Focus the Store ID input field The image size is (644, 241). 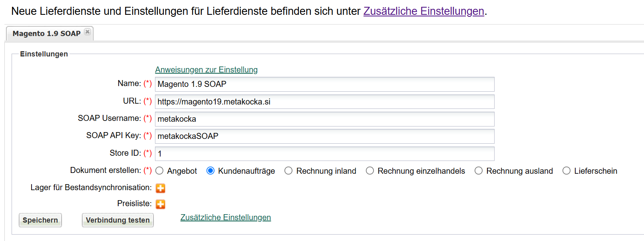click(x=325, y=154)
